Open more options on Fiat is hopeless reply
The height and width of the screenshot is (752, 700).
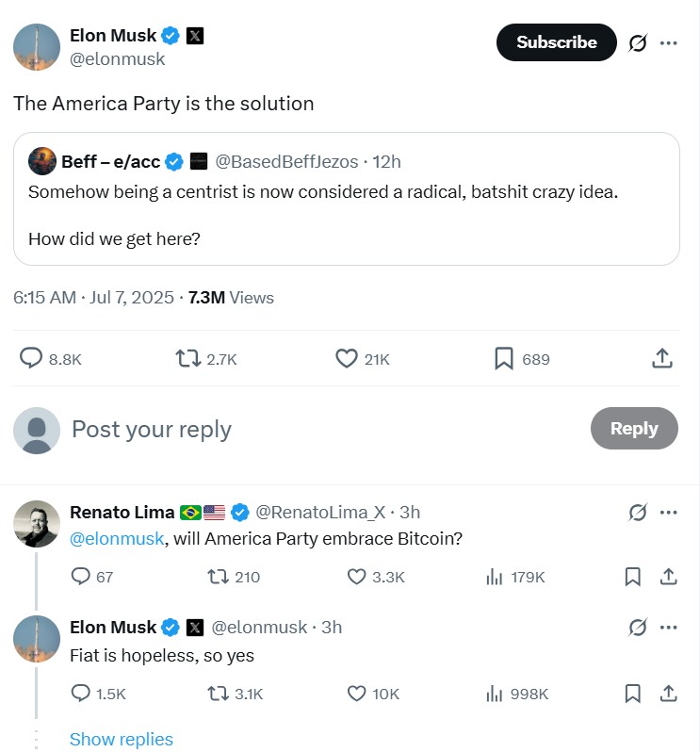(x=668, y=628)
